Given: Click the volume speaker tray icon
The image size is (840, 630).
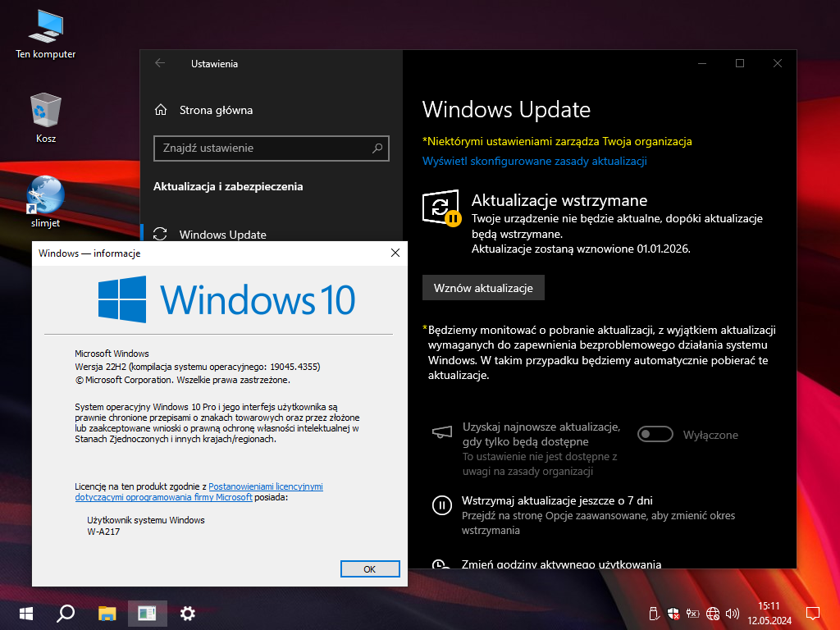Looking at the screenshot, I should (x=732, y=613).
